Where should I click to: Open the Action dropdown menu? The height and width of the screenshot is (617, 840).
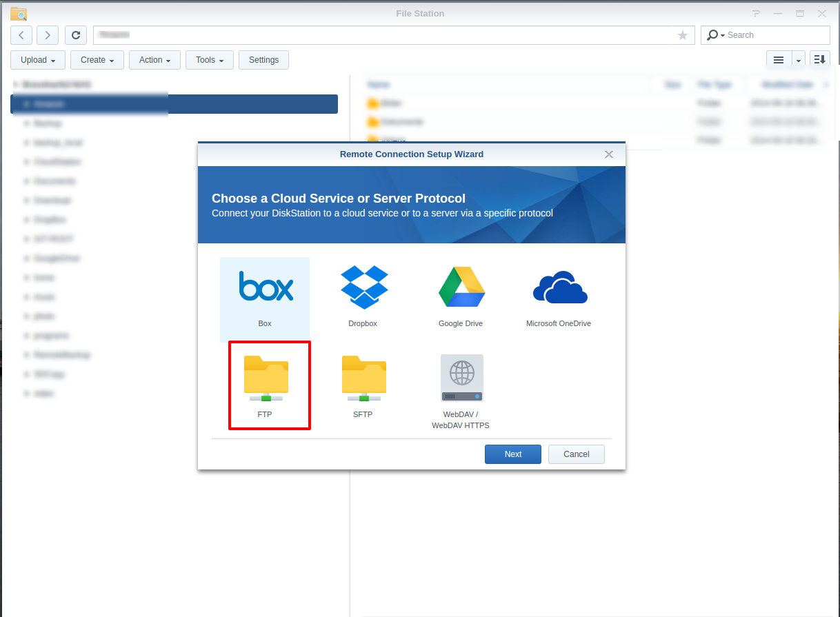coord(155,60)
